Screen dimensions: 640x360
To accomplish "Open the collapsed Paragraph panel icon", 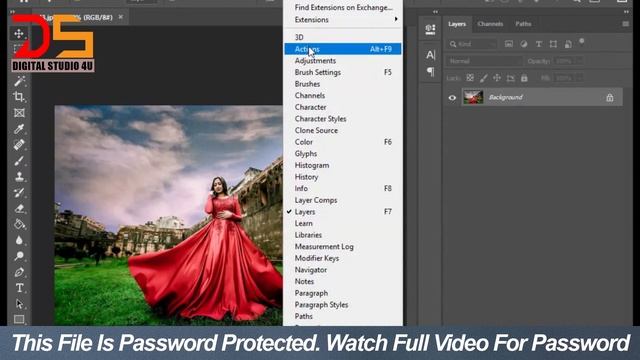I will pos(430,72).
